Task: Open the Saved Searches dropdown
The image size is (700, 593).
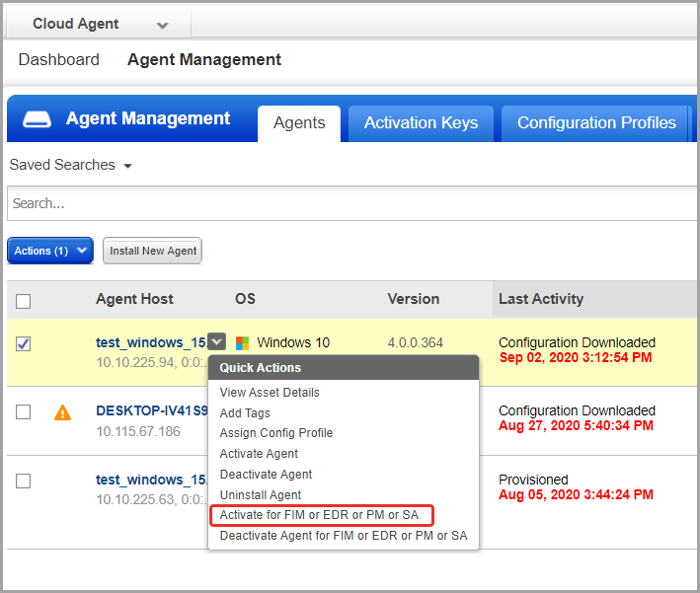Action: coord(71,165)
